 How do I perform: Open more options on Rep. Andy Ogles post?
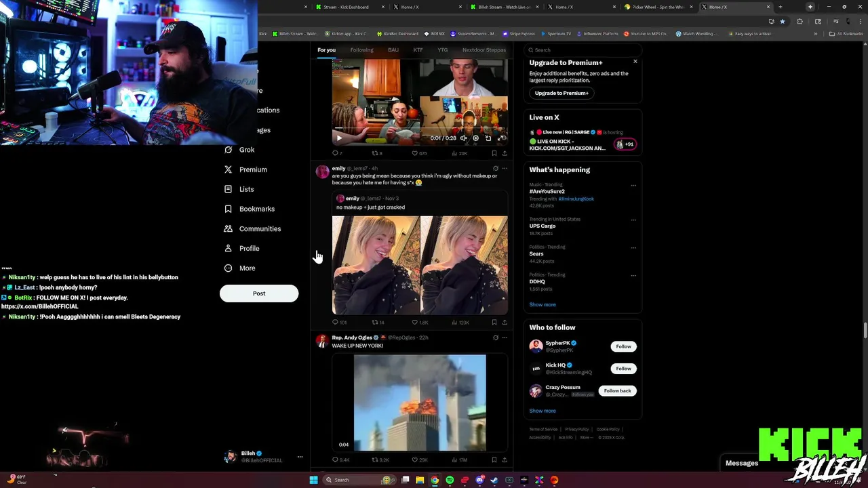pyautogui.click(x=504, y=338)
